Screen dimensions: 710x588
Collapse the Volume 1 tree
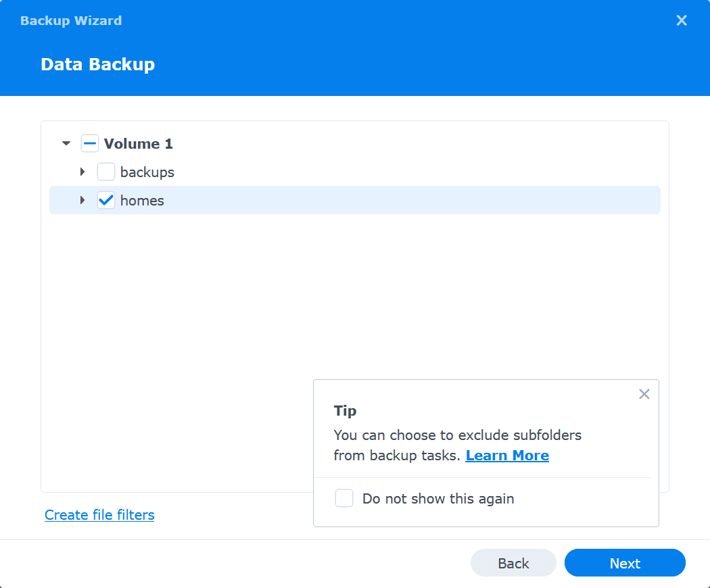coord(66,143)
